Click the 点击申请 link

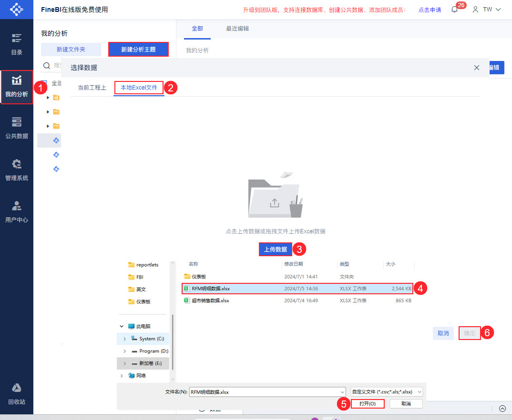[x=430, y=10]
